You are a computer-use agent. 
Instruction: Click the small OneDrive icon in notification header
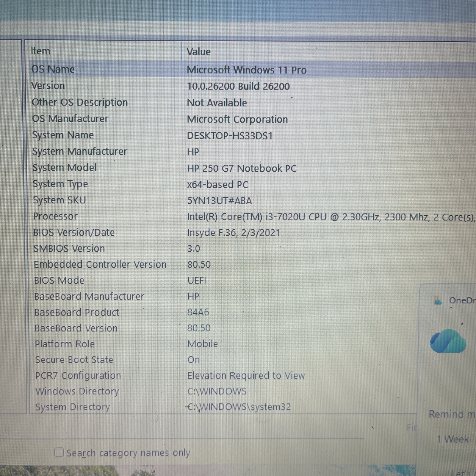tap(438, 301)
